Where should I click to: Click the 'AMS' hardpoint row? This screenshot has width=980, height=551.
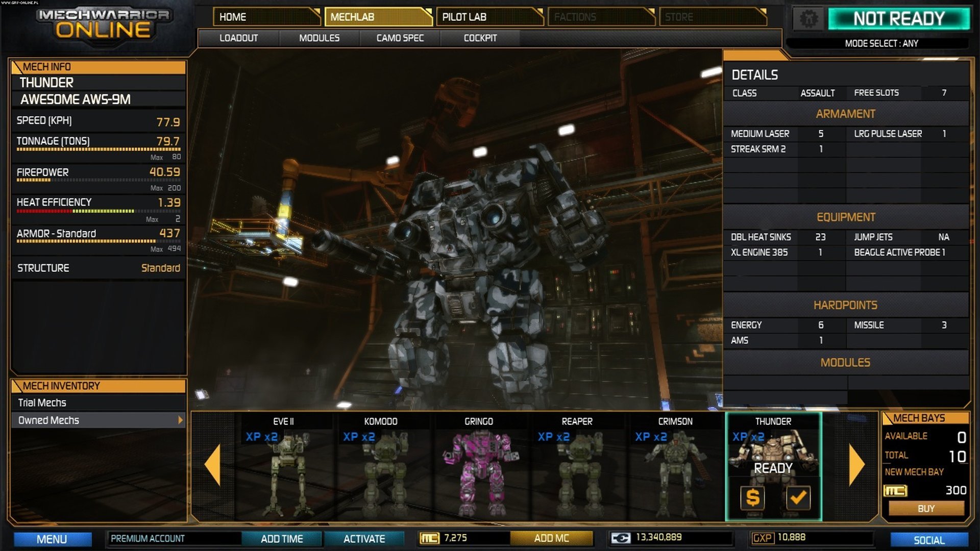[783, 340]
